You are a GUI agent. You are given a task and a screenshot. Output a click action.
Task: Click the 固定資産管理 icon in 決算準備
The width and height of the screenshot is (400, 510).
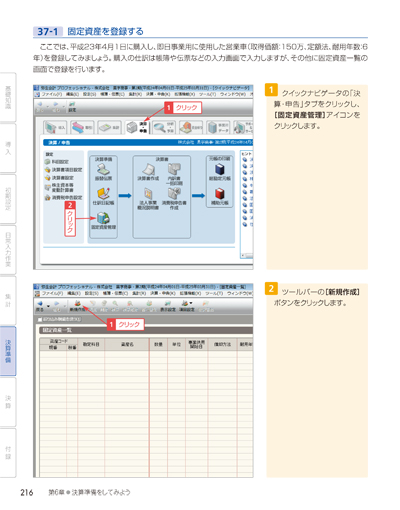coord(103,218)
